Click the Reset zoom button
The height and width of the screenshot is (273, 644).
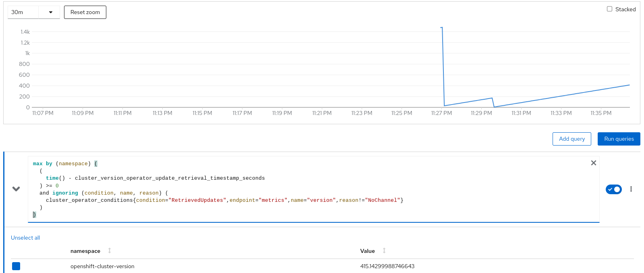coord(85,12)
